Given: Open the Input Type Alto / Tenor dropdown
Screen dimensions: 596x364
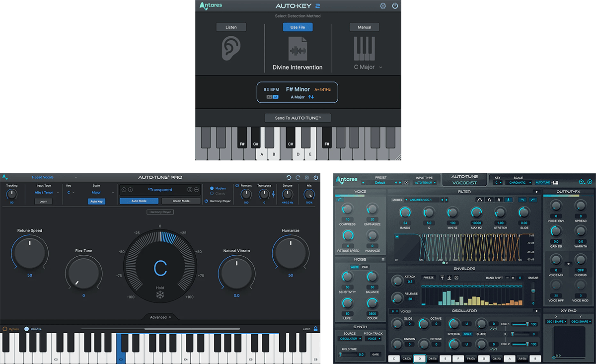Looking at the screenshot, I should [47, 193].
